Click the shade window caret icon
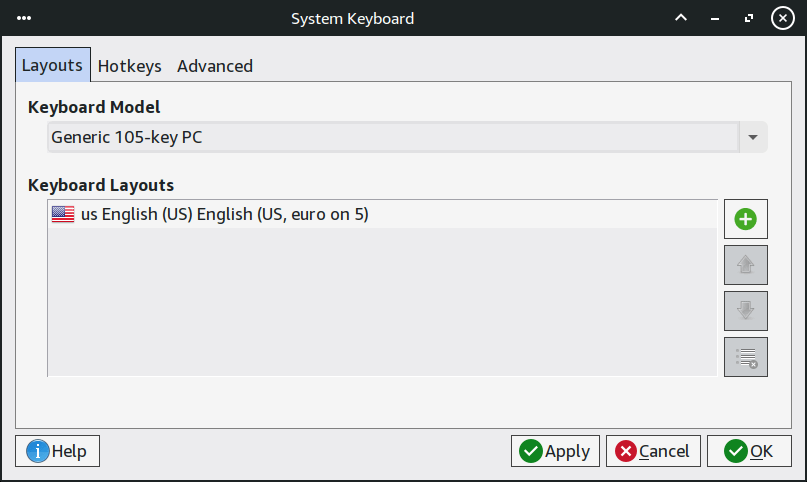 [x=681, y=18]
